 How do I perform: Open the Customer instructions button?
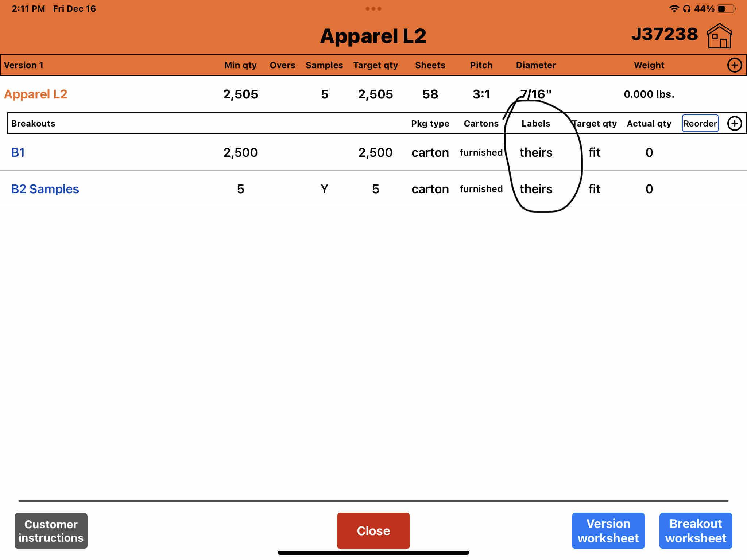(x=51, y=530)
